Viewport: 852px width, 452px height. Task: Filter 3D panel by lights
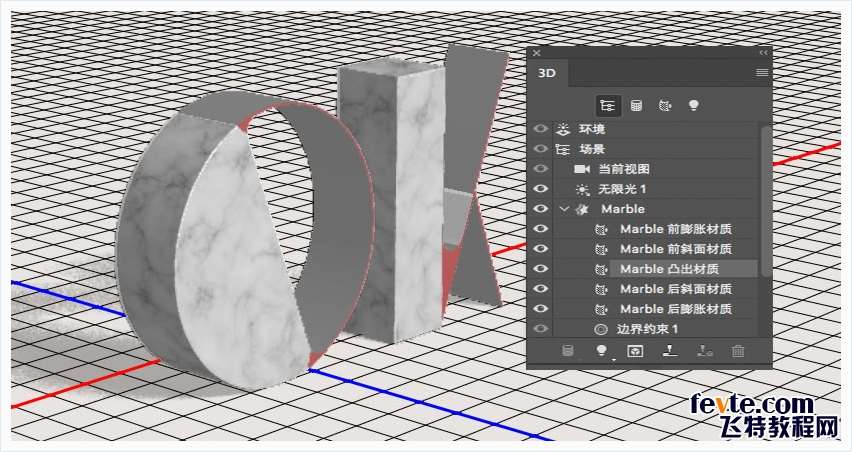point(693,105)
